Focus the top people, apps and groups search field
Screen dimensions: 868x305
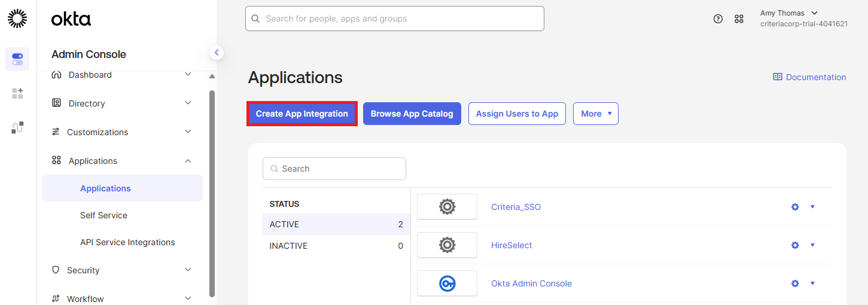pos(395,19)
